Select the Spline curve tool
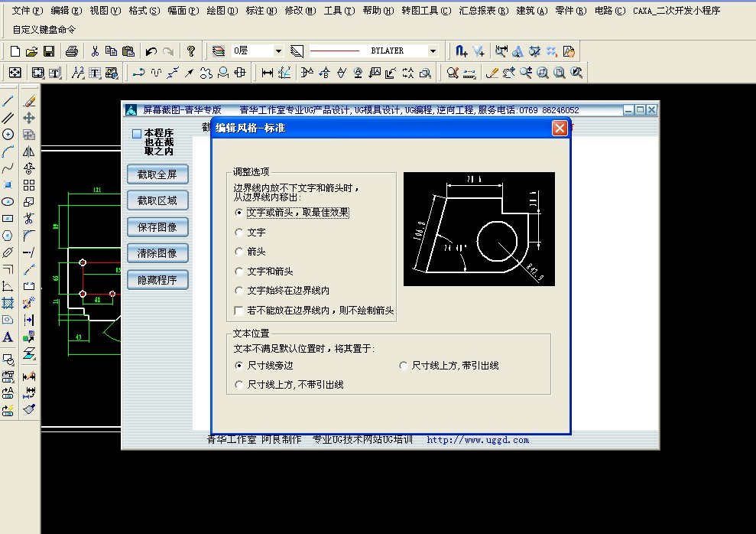 click(8, 168)
